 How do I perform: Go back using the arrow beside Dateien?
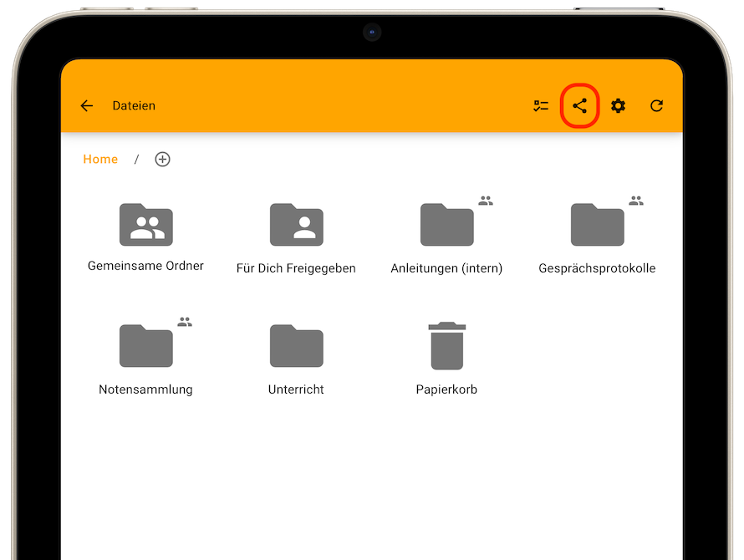click(x=87, y=106)
